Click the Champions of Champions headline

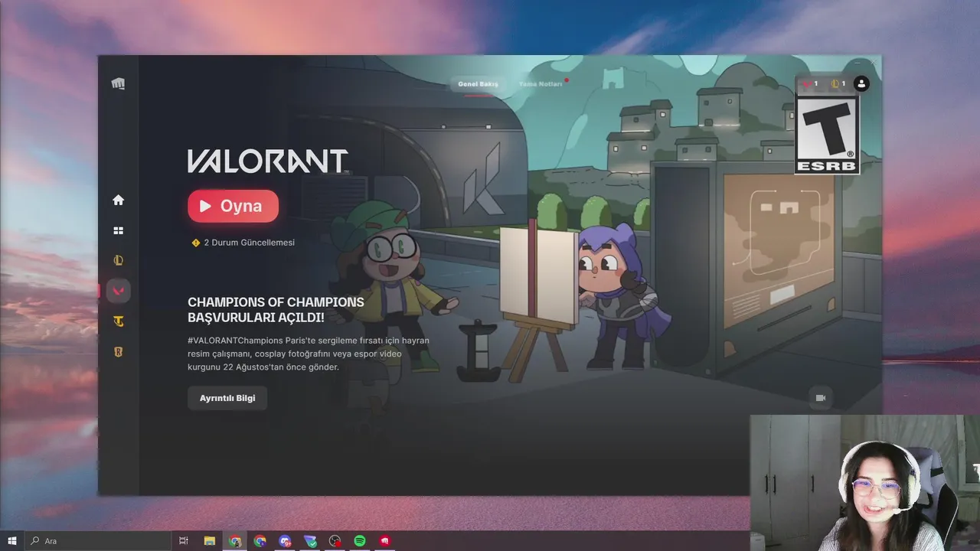point(276,309)
